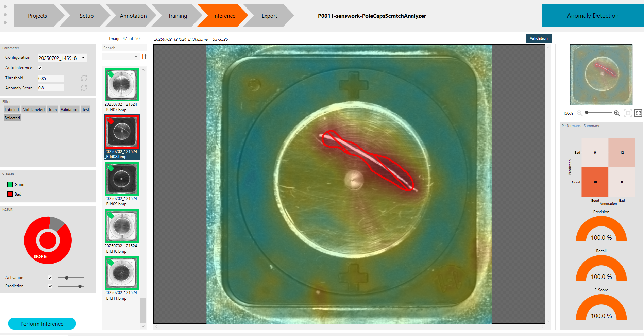
Task: Toggle the Activation heatmap checkbox
Action: pos(50,278)
